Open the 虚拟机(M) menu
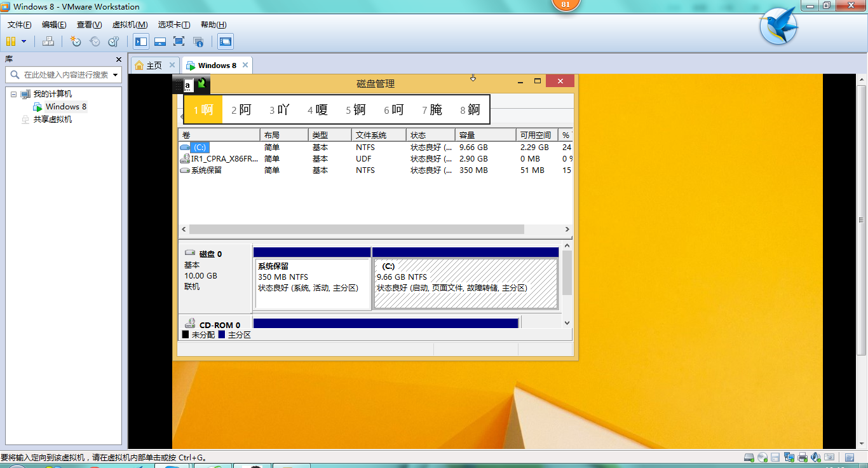The width and height of the screenshot is (868, 468). (x=130, y=25)
